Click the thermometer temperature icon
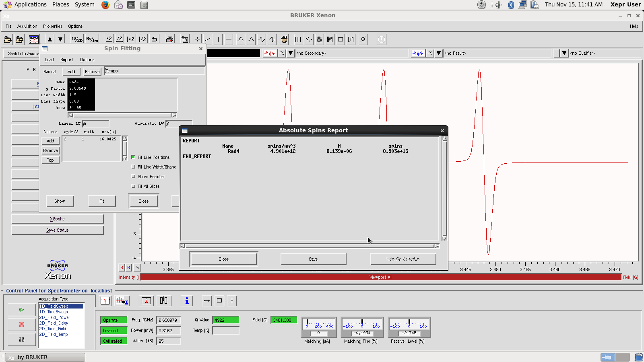644x362 pixels. pos(146,301)
